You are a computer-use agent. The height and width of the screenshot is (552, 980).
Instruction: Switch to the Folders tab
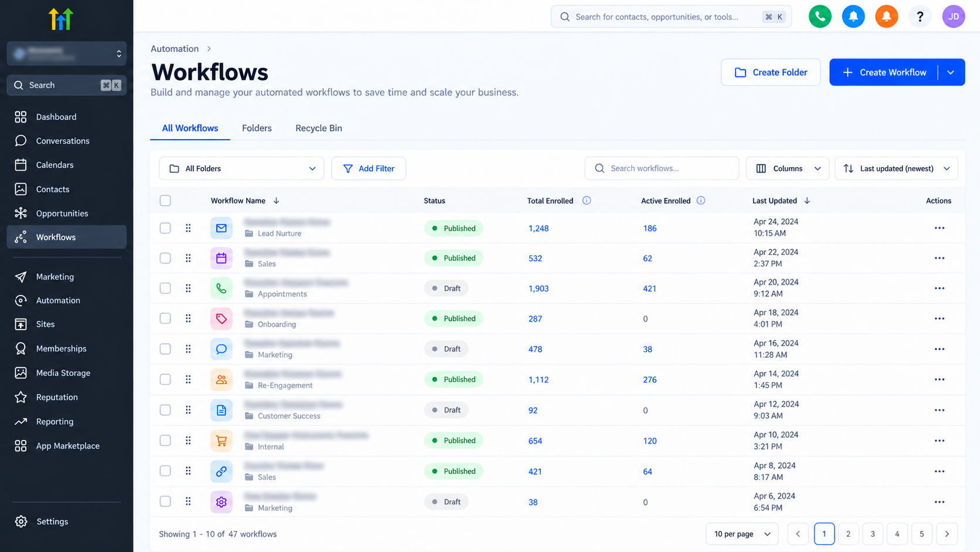click(257, 128)
